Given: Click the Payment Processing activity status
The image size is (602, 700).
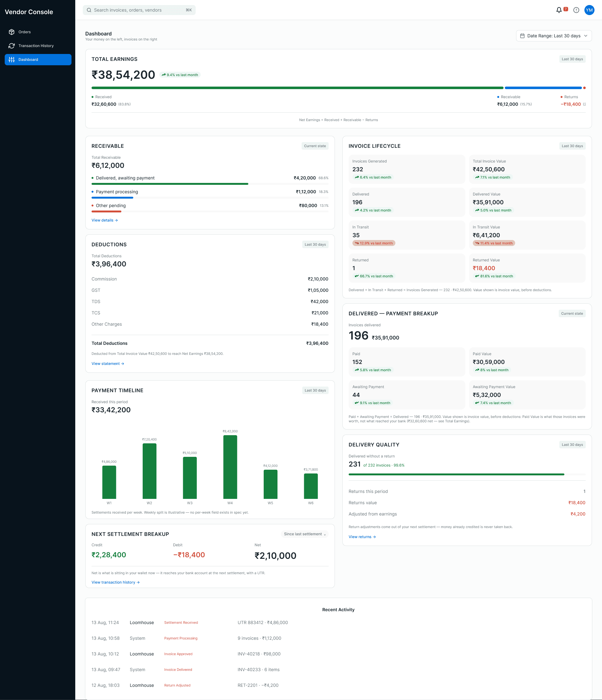Looking at the screenshot, I should point(181,639).
